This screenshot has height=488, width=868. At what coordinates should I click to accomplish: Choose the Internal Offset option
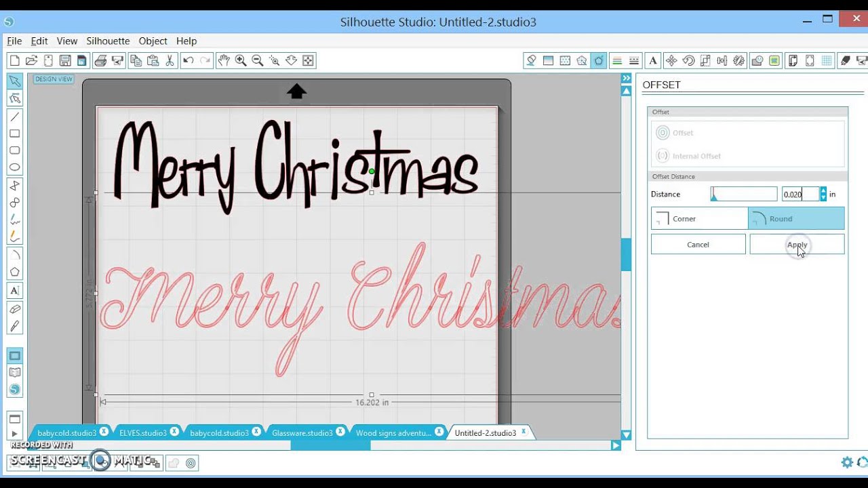pos(688,156)
